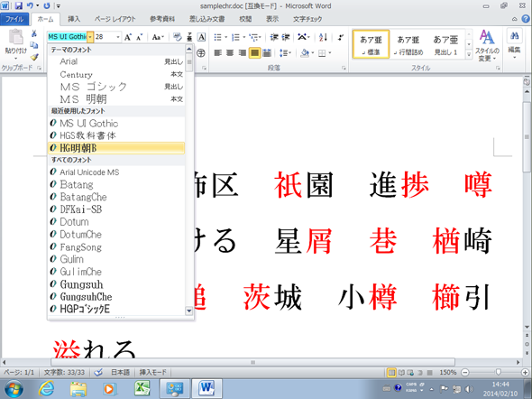The height and width of the screenshot is (399, 532).
Task: Click the Grow Font icon
Action: point(128,37)
